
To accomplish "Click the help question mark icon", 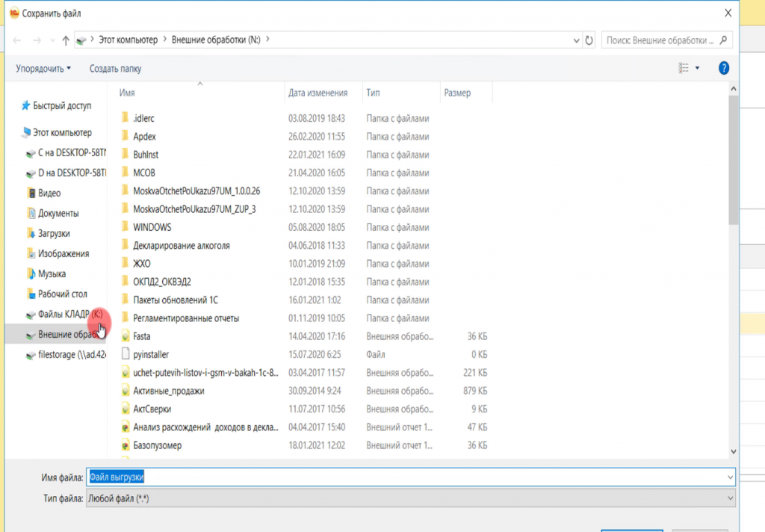I will (x=723, y=68).
